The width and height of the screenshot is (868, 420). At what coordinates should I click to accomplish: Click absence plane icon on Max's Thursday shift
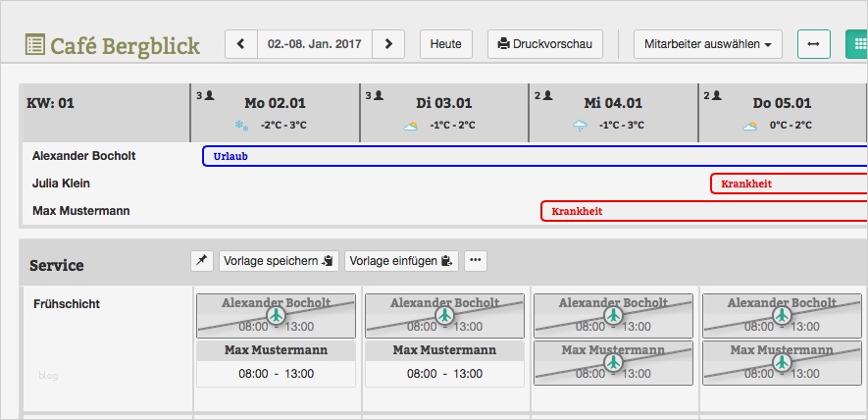(x=782, y=362)
